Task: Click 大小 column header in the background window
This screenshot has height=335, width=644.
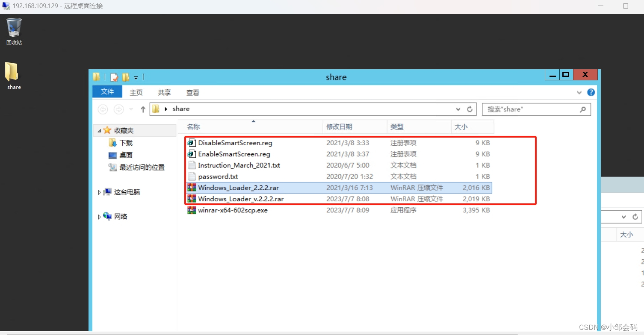Action: point(626,235)
